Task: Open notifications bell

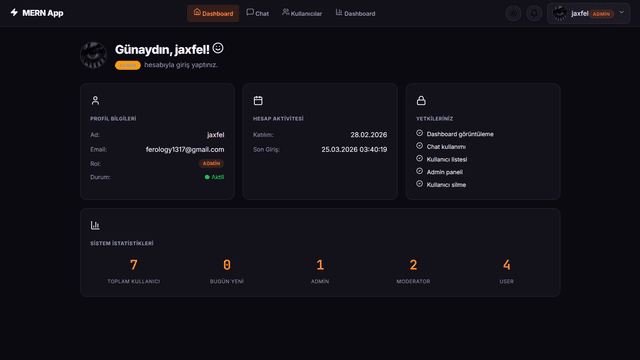Action: (x=534, y=13)
